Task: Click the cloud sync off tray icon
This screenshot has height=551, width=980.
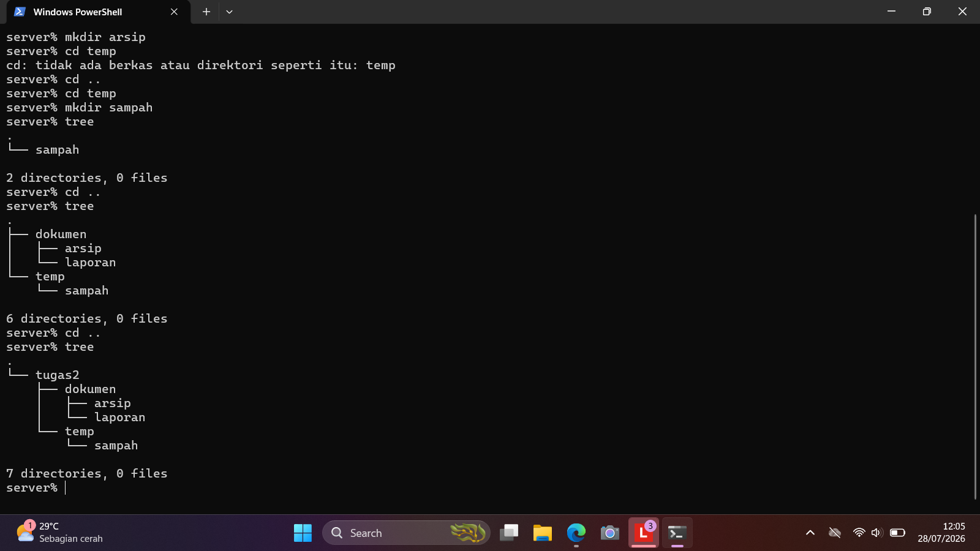Action: point(834,533)
